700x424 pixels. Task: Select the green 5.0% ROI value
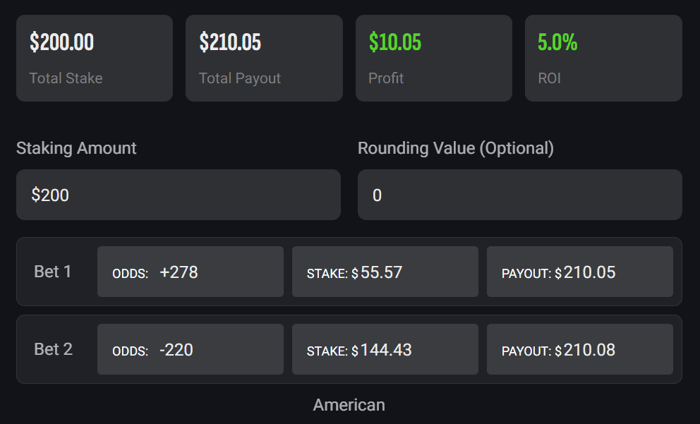click(x=557, y=43)
